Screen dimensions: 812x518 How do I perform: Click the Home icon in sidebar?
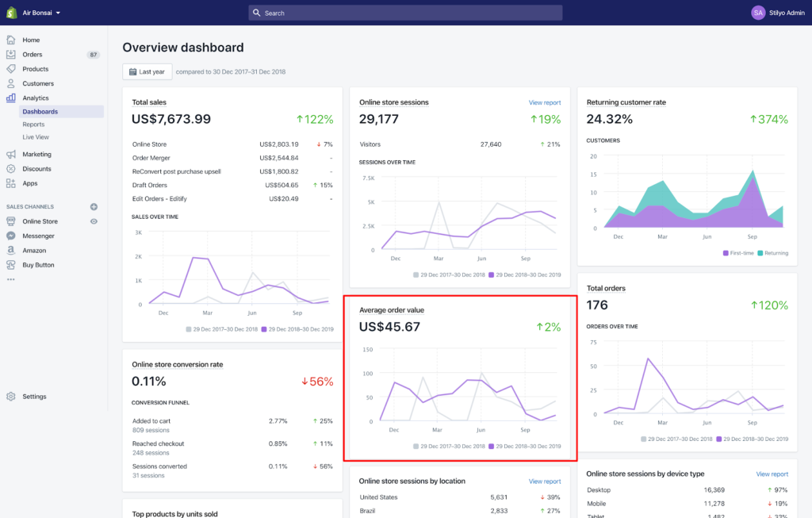click(11, 40)
